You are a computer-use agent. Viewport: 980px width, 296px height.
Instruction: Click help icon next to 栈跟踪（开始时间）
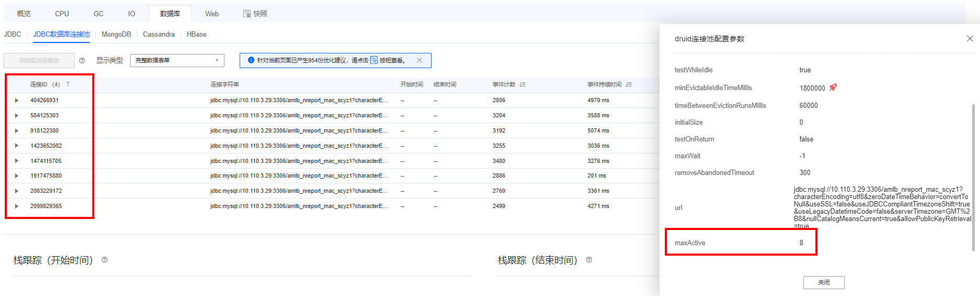tap(105, 260)
